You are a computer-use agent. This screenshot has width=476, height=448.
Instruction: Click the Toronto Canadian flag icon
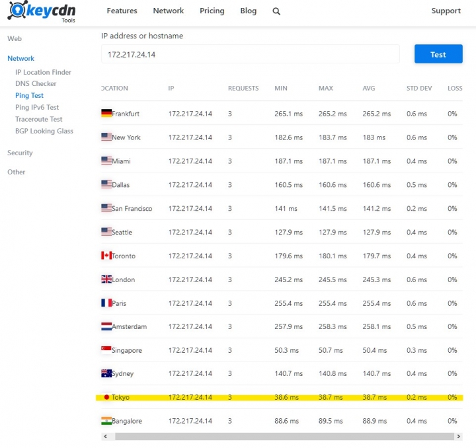(x=106, y=256)
